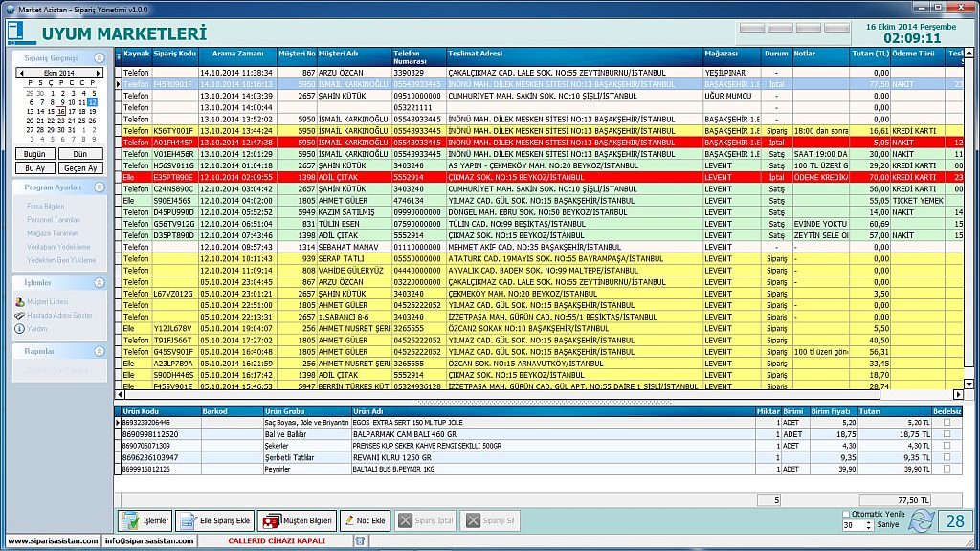
Task: Select red order row A01FH445P
Action: (542, 143)
